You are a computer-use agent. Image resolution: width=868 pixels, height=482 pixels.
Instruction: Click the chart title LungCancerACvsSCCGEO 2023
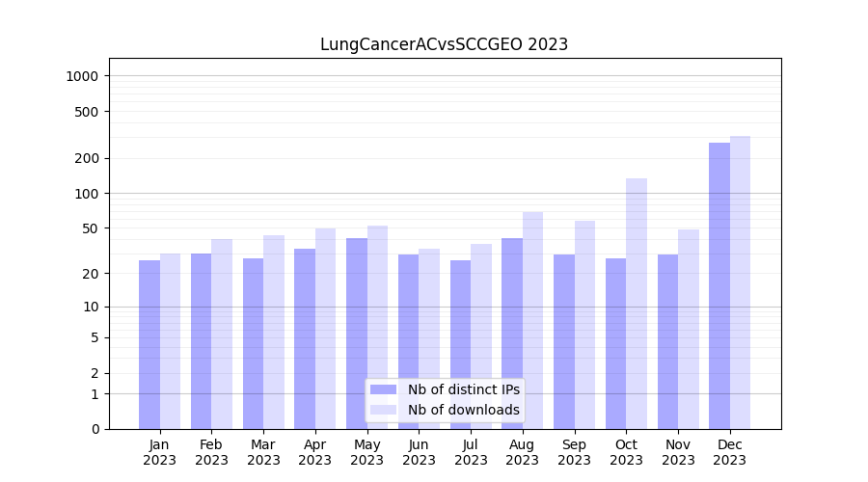point(444,45)
